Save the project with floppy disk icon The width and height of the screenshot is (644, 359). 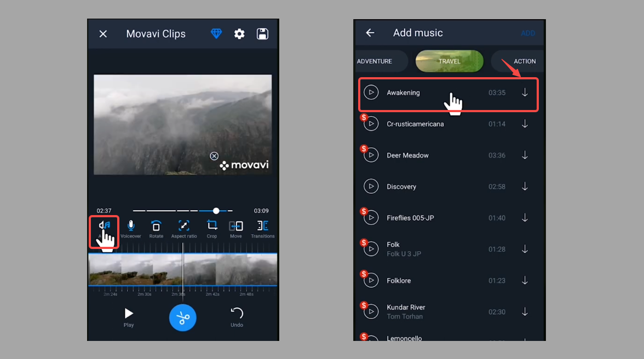262,33
